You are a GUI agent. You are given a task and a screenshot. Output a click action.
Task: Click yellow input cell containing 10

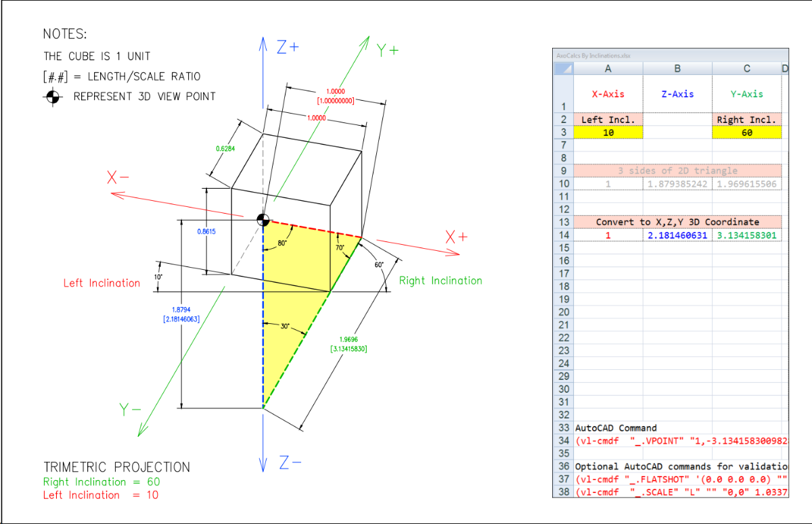click(x=608, y=133)
